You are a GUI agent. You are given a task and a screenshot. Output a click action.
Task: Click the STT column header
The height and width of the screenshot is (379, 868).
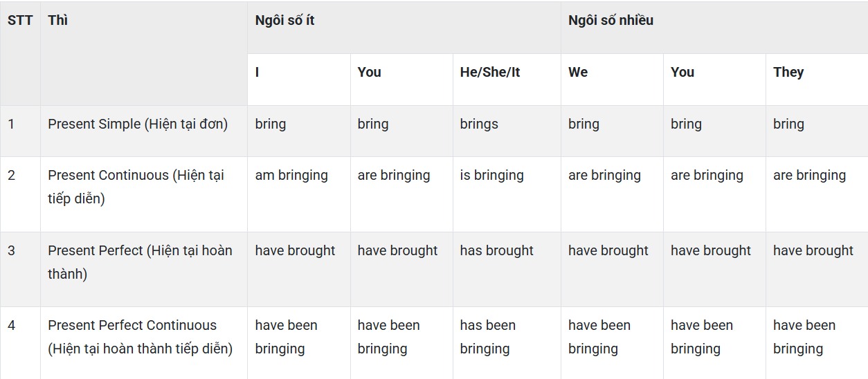[20, 20]
